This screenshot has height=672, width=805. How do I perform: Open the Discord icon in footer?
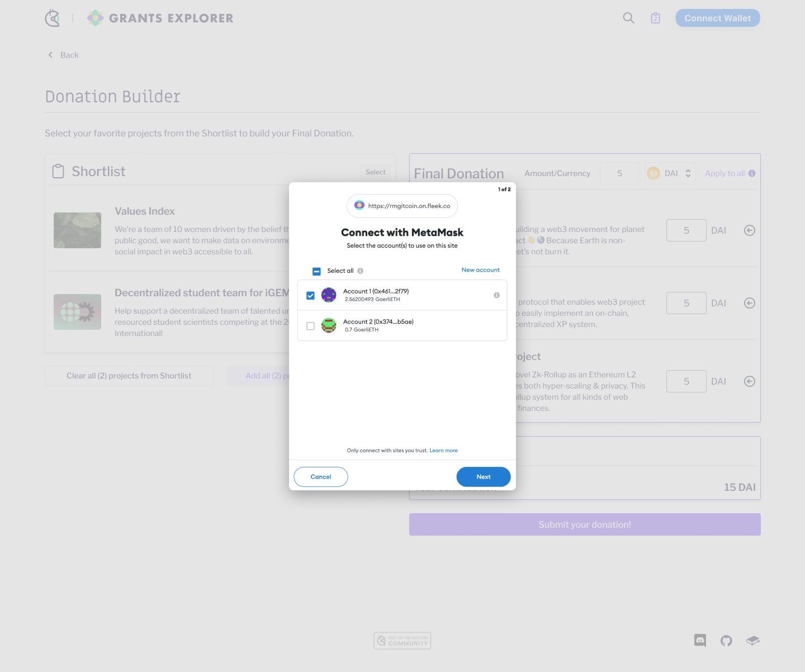pyautogui.click(x=700, y=641)
